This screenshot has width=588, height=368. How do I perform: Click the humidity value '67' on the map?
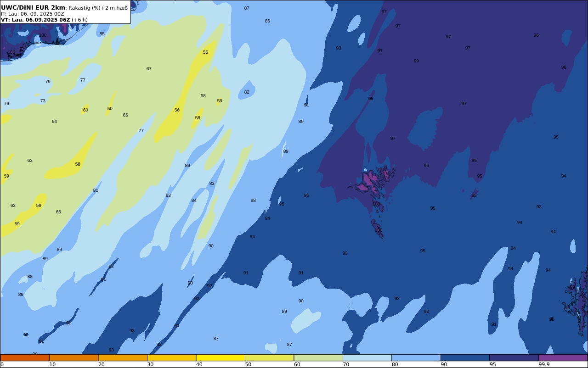149,69
